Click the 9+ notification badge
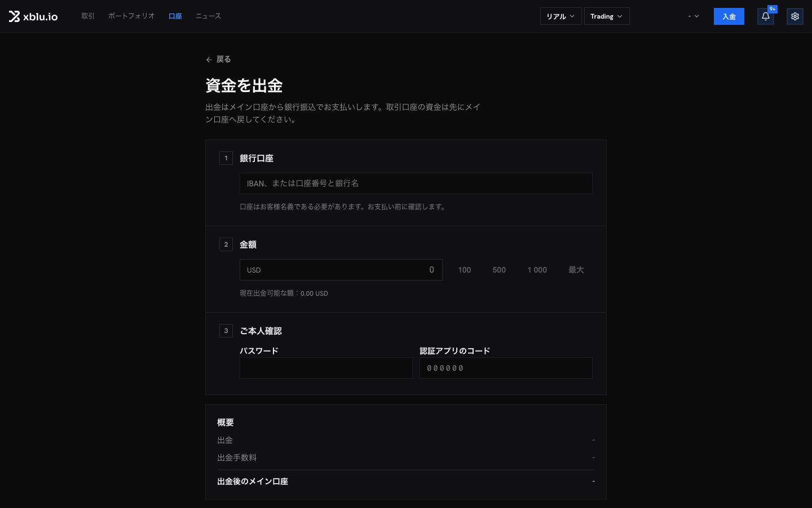 point(773,9)
